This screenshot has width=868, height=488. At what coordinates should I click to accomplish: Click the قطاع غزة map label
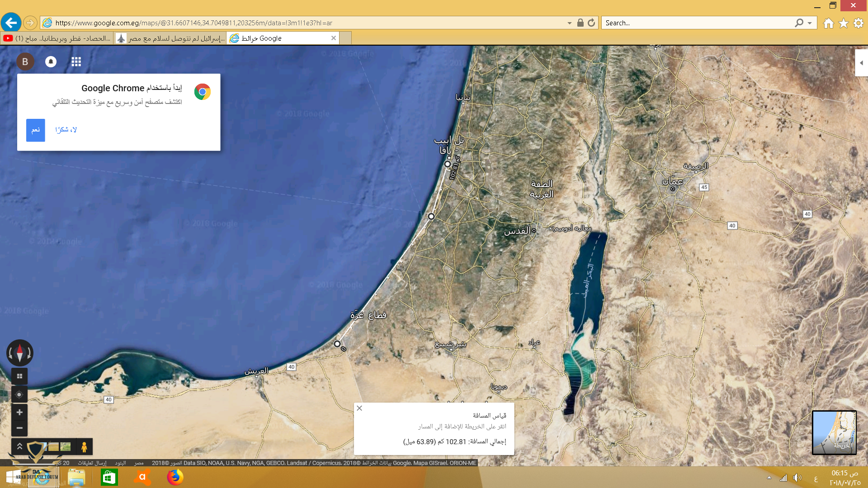click(368, 315)
